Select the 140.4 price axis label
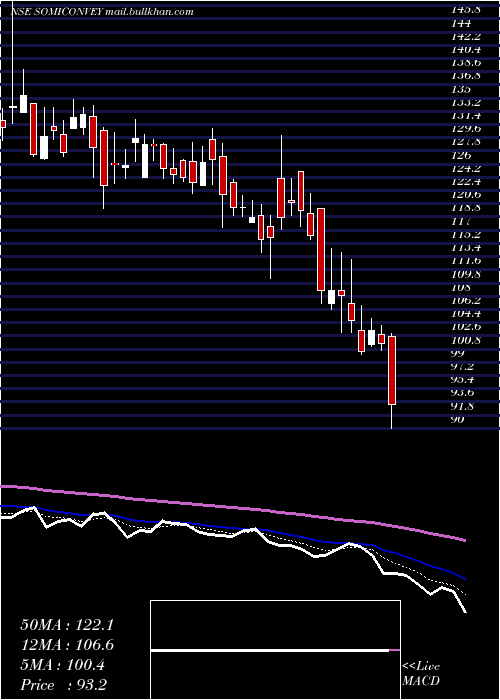Viewport: 500px width, 700px height. (468, 49)
